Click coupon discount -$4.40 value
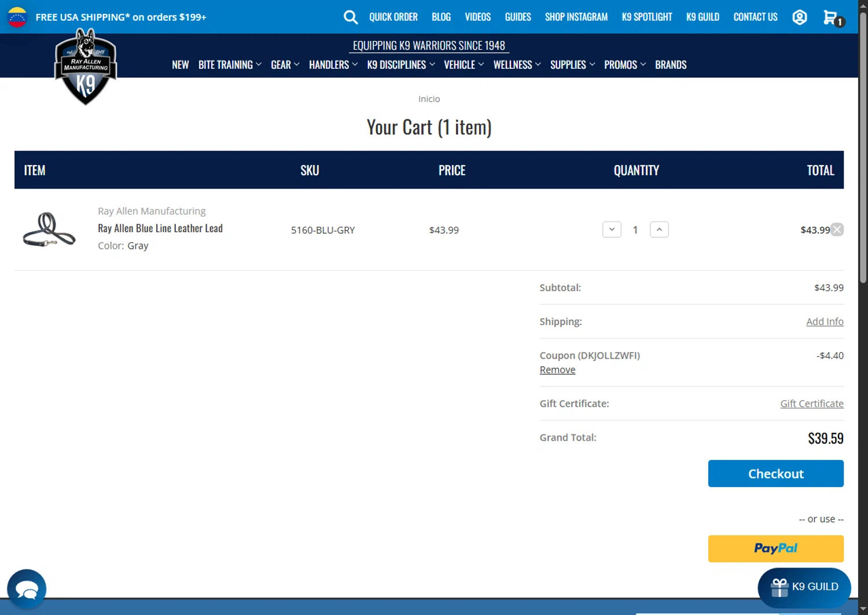868x615 pixels. (x=830, y=355)
